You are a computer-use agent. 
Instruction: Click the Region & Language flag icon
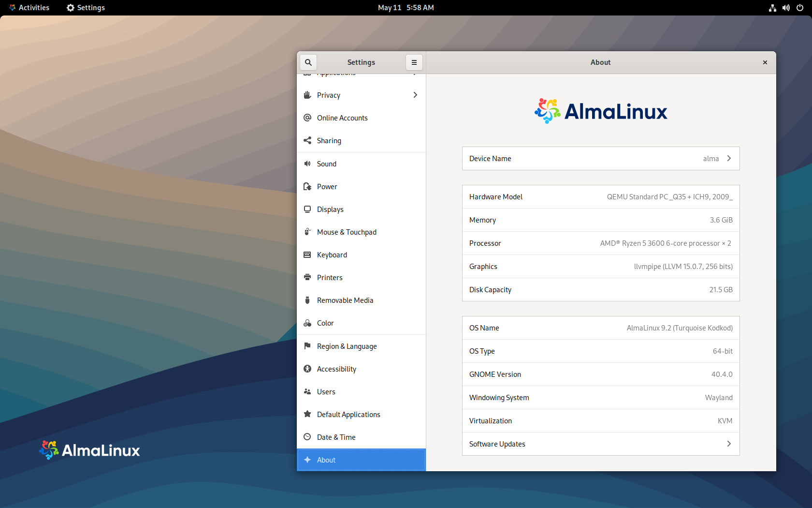click(307, 346)
